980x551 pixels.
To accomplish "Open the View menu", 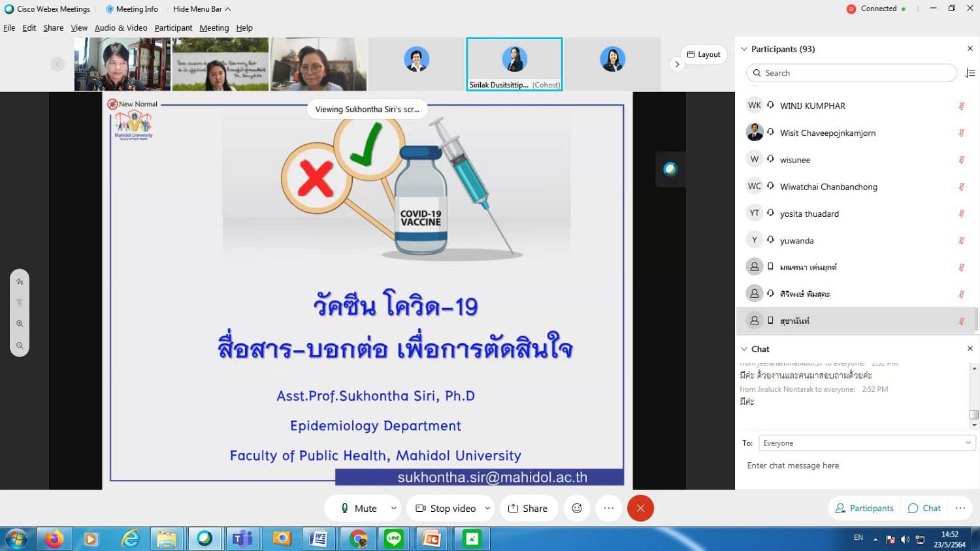I will pyautogui.click(x=79, y=28).
